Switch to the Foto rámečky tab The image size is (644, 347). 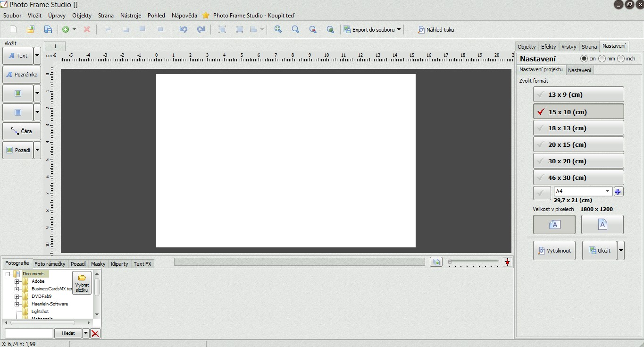tap(50, 264)
